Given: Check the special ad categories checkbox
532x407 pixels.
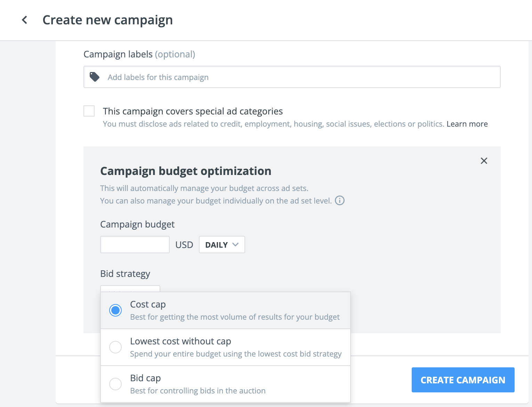Looking at the screenshot, I should 89,111.
